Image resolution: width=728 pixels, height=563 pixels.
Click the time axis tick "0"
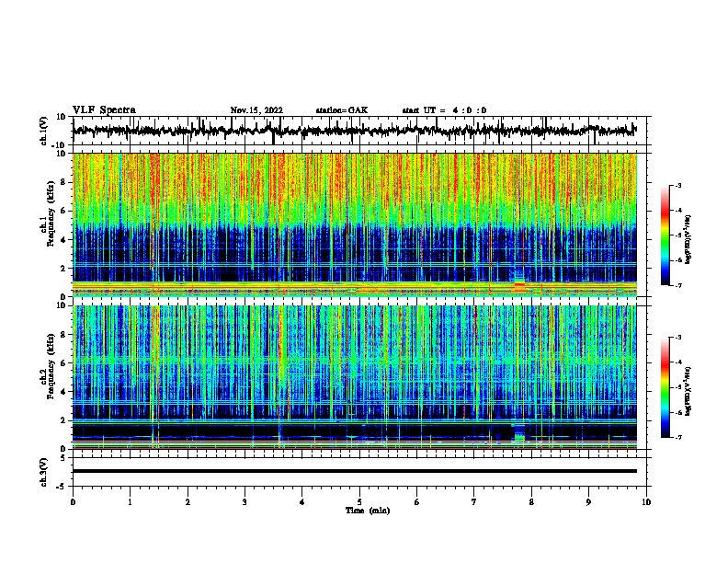click(x=73, y=502)
